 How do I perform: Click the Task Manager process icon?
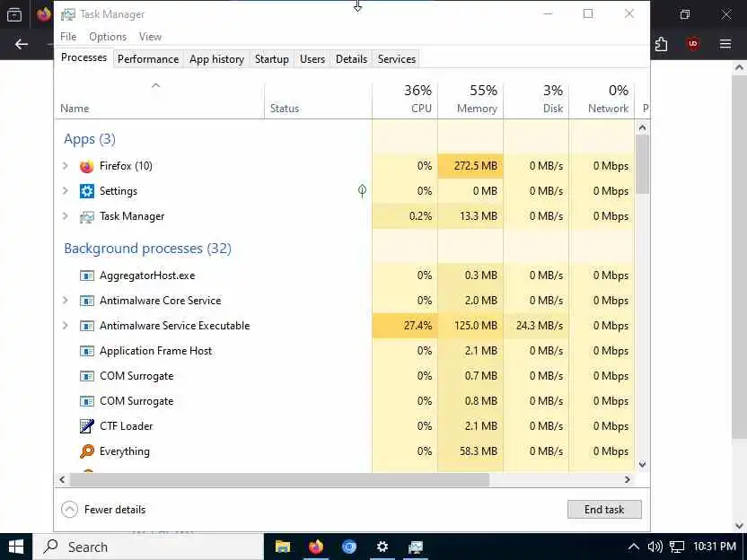tap(87, 216)
